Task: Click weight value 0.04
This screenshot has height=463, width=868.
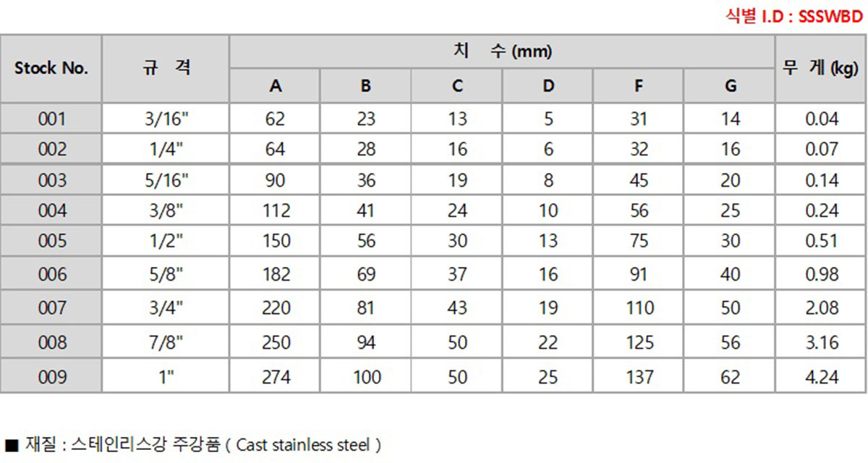Action: tap(821, 119)
